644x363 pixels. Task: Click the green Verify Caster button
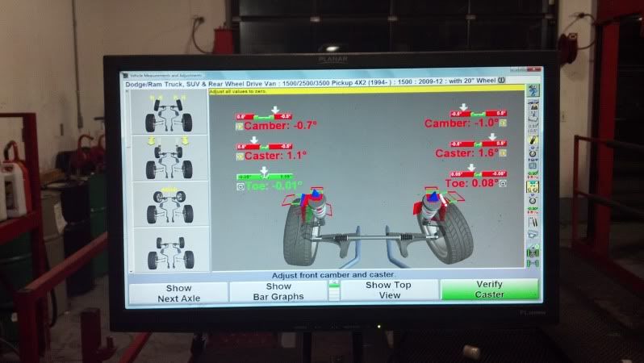[489, 289]
